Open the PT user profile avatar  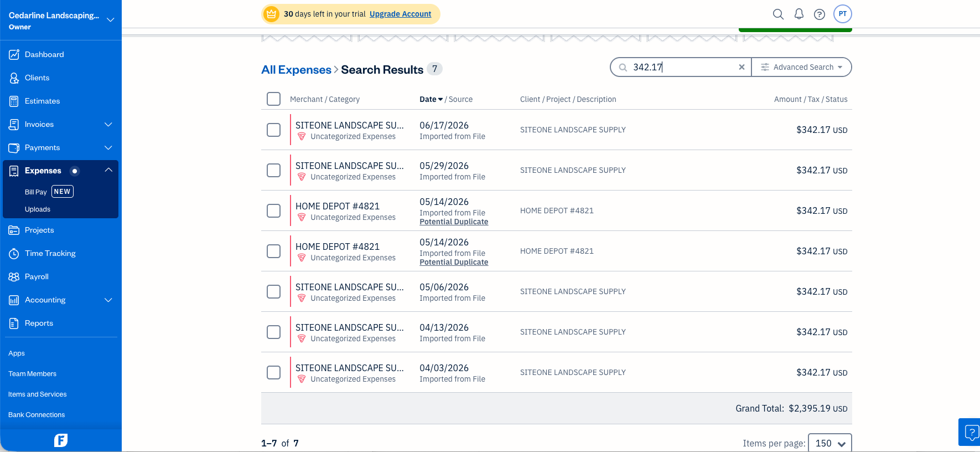843,14
